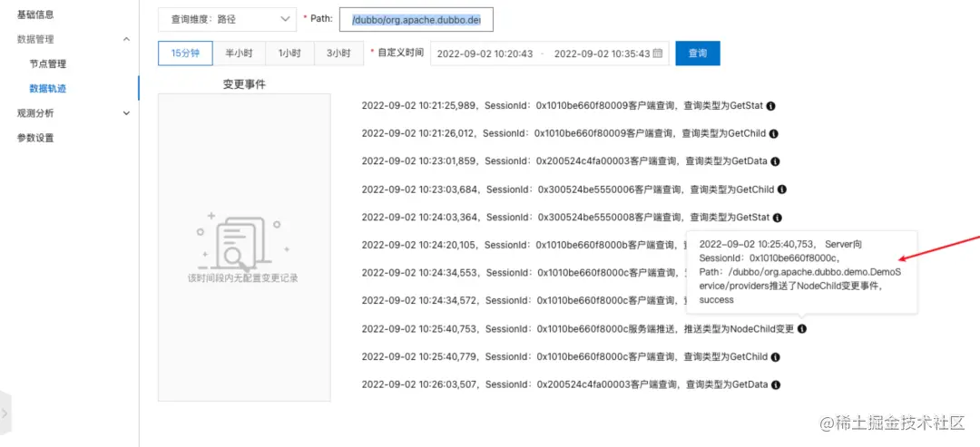Image resolution: width=980 pixels, height=447 pixels.
Task: Select the 15分钟 time range
Action: (186, 53)
